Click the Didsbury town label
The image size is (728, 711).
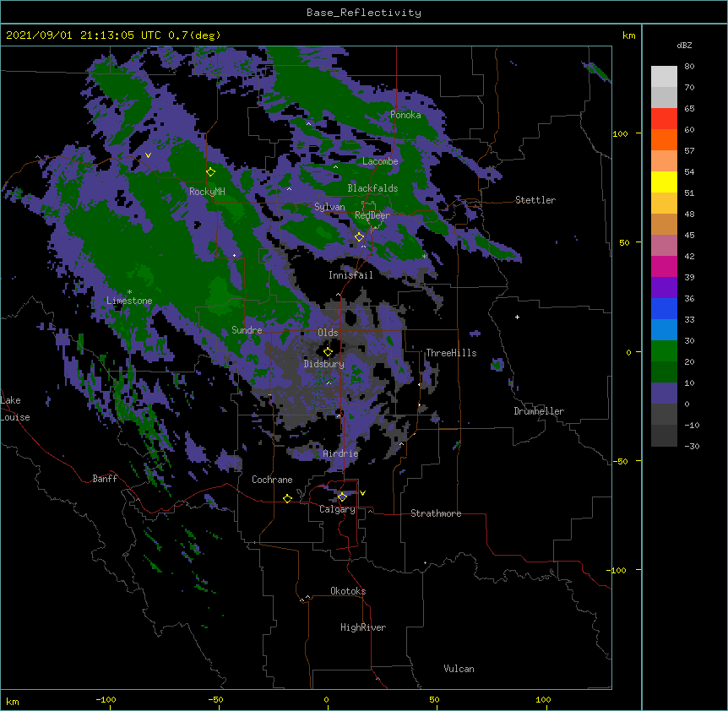pyautogui.click(x=324, y=364)
